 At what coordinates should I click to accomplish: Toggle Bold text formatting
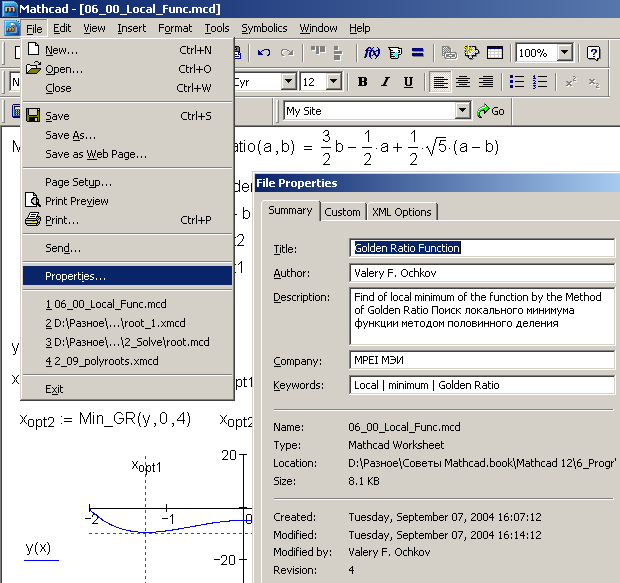tap(362, 82)
